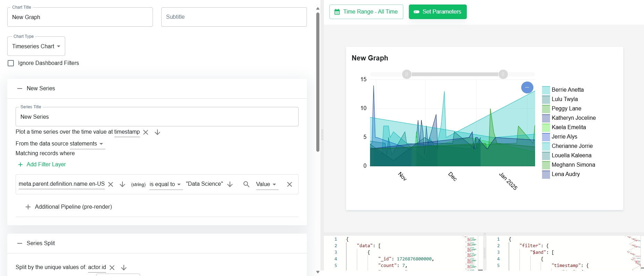Click Add Filter Layer link
Image resolution: width=644 pixels, height=276 pixels.
pyautogui.click(x=46, y=165)
